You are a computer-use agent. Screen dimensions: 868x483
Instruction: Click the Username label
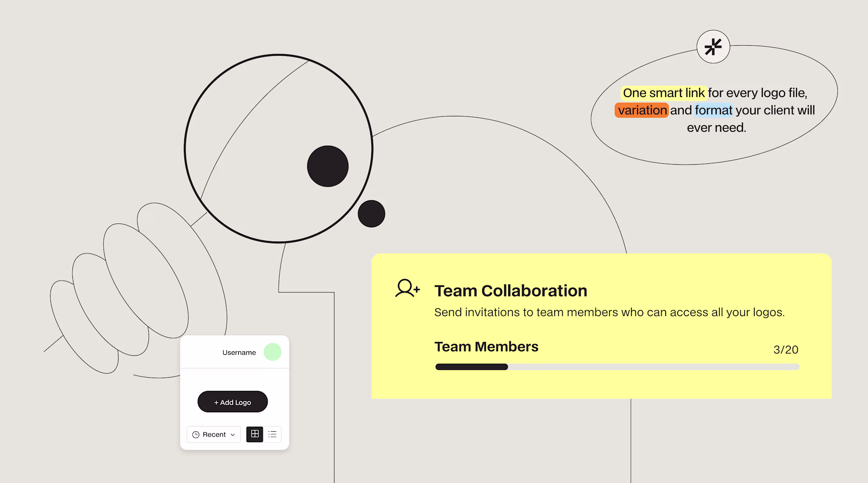tap(239, 352)
